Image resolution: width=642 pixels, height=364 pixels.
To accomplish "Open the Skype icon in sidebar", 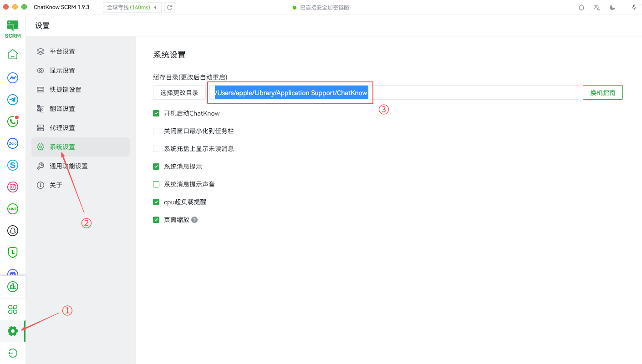I will click(13, 165).
